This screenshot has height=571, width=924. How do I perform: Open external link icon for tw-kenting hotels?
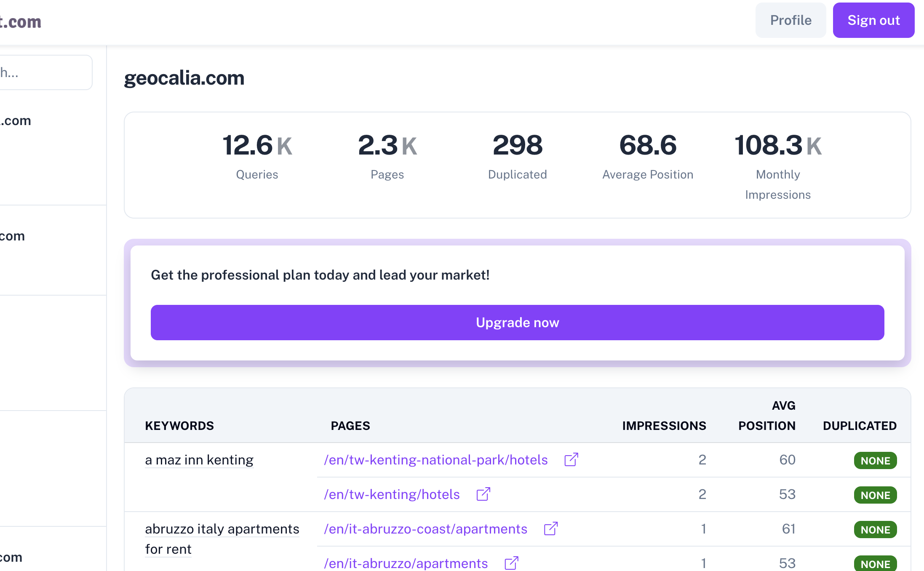click(x=483, y=494)
